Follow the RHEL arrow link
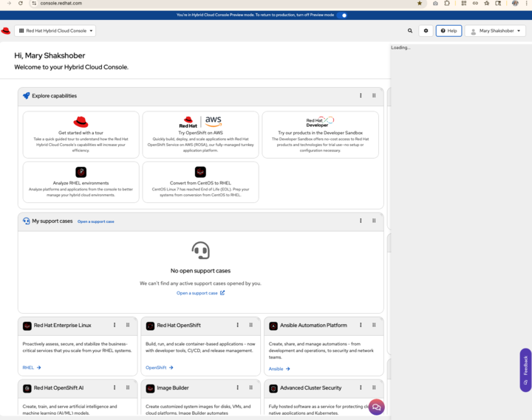 tap(32, 368)
